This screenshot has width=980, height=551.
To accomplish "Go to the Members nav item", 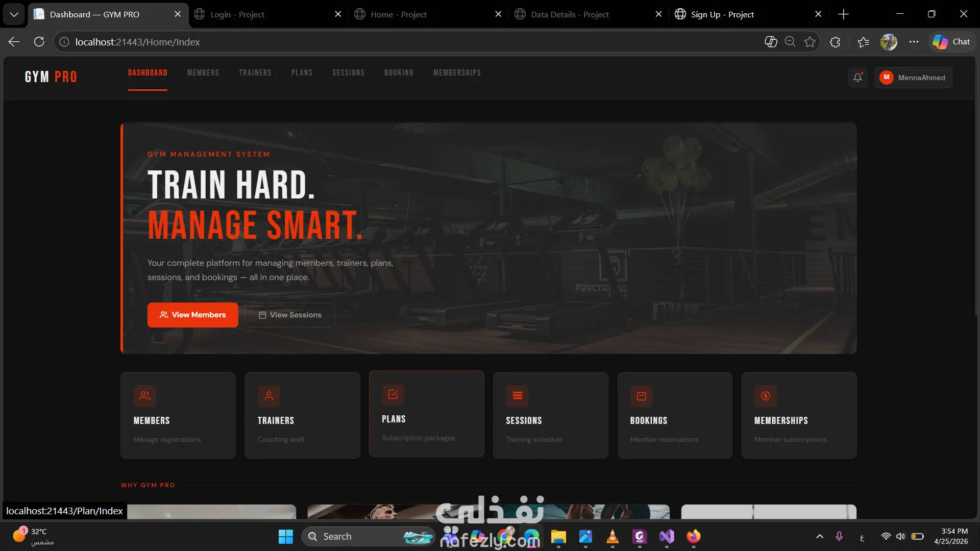I will point(203,73).
